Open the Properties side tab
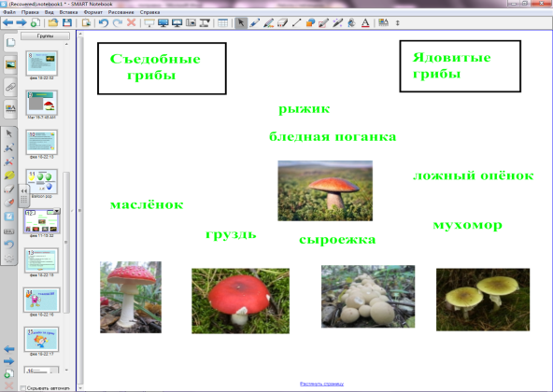553x392 pixels. click(x=10, y=108)
